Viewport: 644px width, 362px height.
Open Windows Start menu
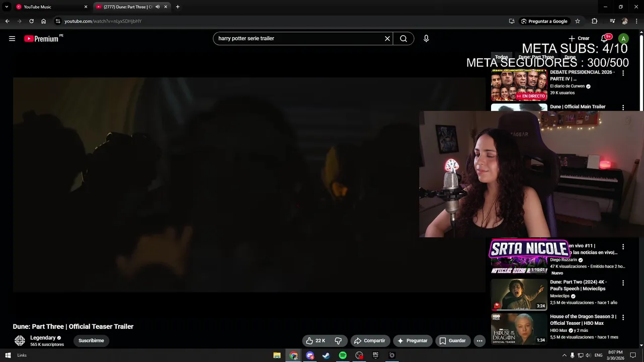pyautogui.click(x=8, y=355)
